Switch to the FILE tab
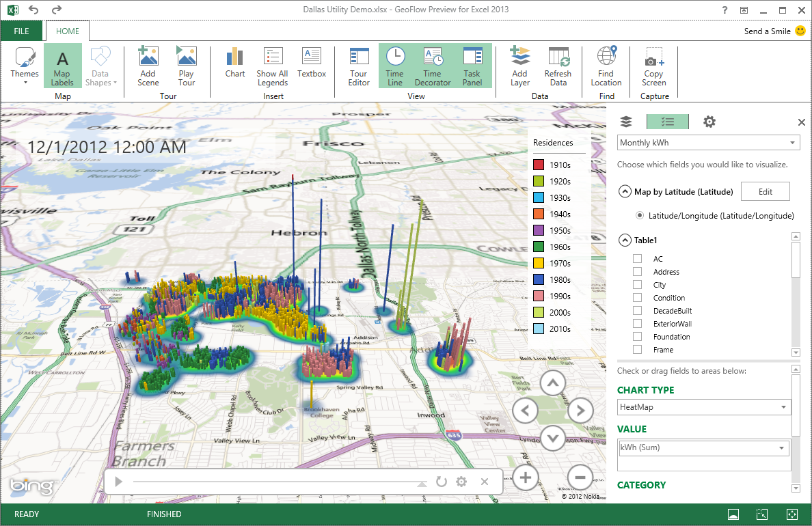Screen dimensions: 812x526 21,31
